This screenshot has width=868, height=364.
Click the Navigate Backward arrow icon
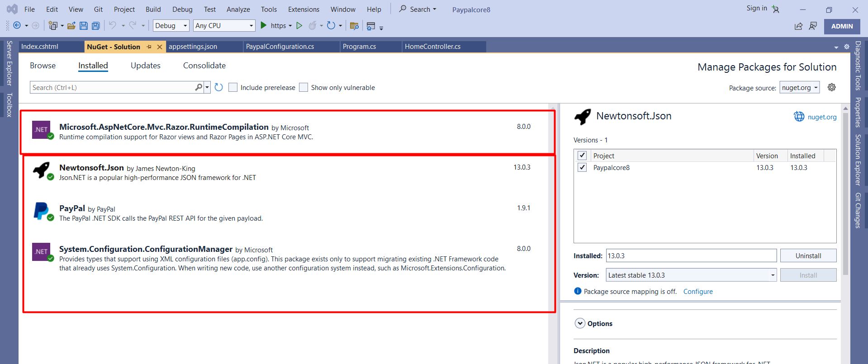tap(17, 26)
